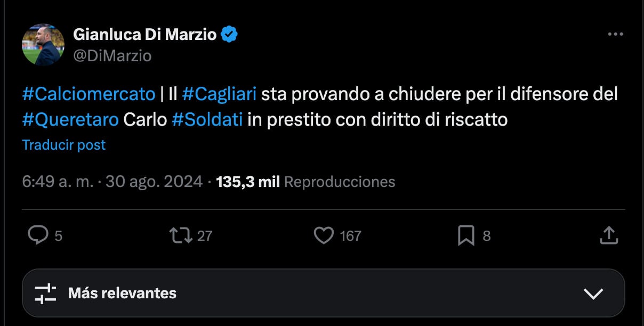Open the replies sort settings icon
Image resolution: width=644 pixels, height=326 pixels.
pos(47,293)
